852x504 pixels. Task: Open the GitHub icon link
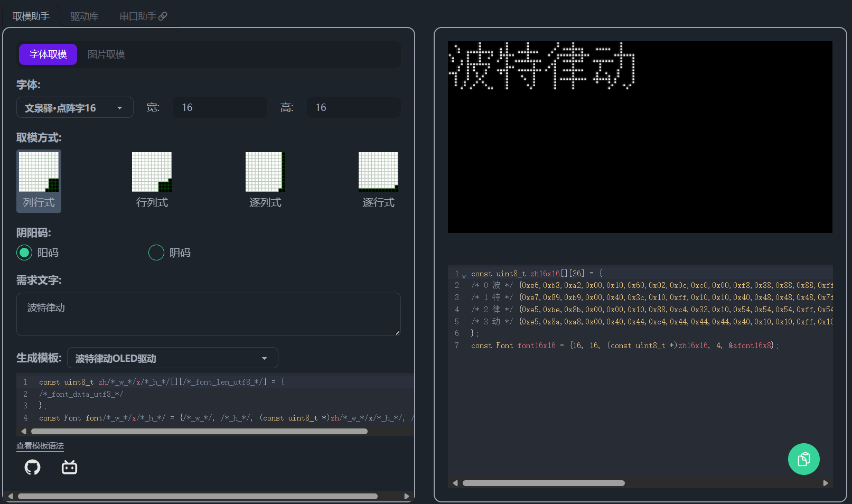33,467
